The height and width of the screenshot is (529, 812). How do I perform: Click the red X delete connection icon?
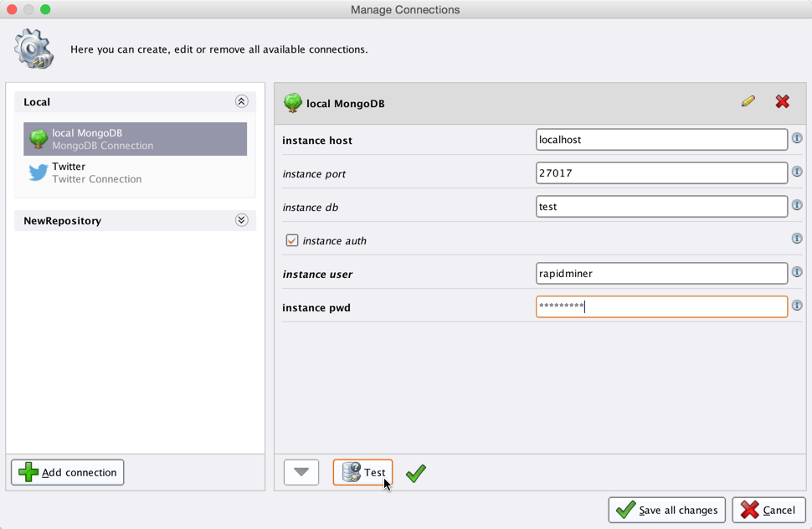click(x=782, y=101)
